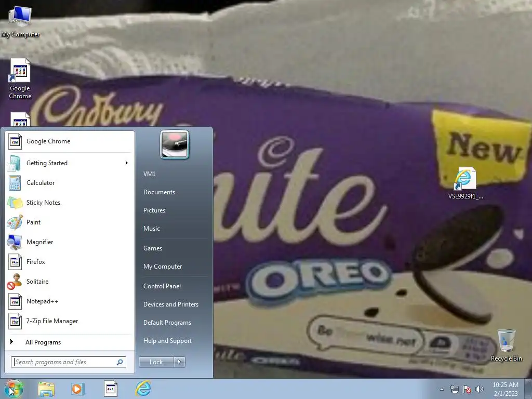Click the Show desktop strip

click(x=528, y=389)
